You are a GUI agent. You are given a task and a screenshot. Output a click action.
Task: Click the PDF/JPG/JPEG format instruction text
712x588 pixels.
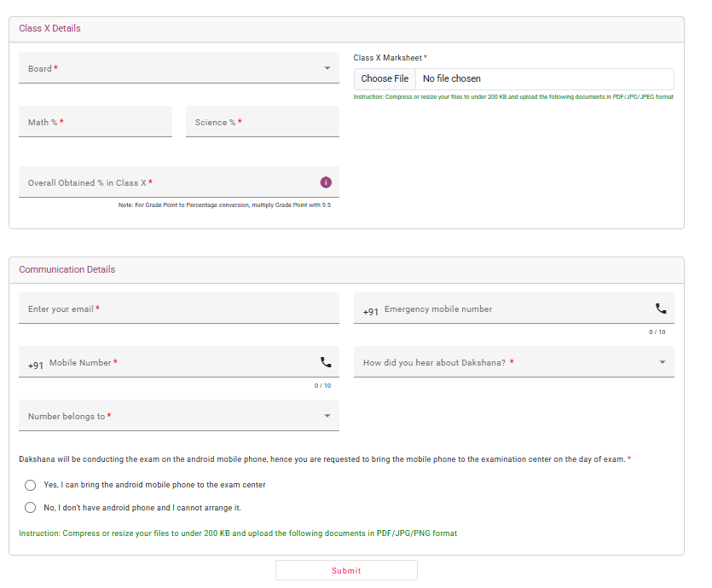[x=513, y=96]
